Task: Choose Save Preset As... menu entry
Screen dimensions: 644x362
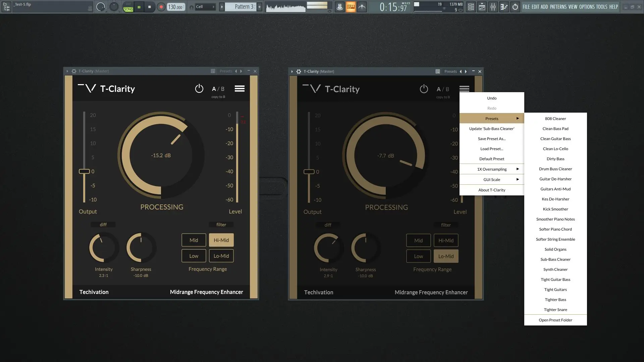Action: pos(492,139)
